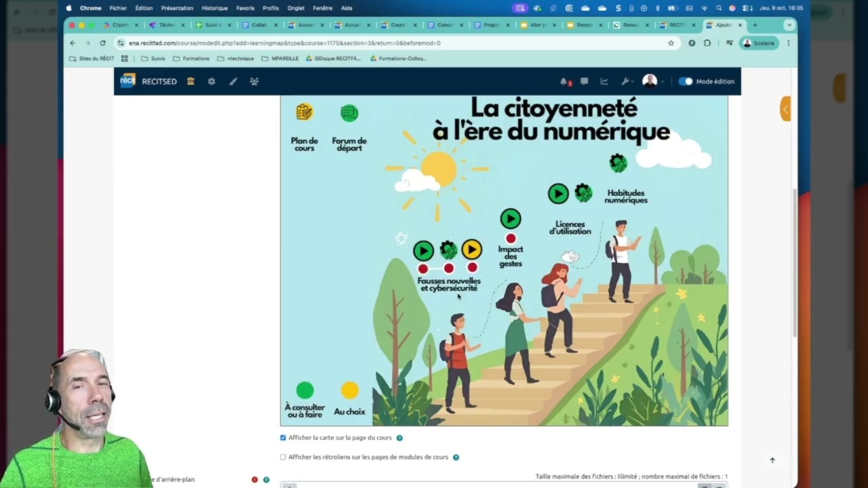Open the user avatar menu

point(652,81)
